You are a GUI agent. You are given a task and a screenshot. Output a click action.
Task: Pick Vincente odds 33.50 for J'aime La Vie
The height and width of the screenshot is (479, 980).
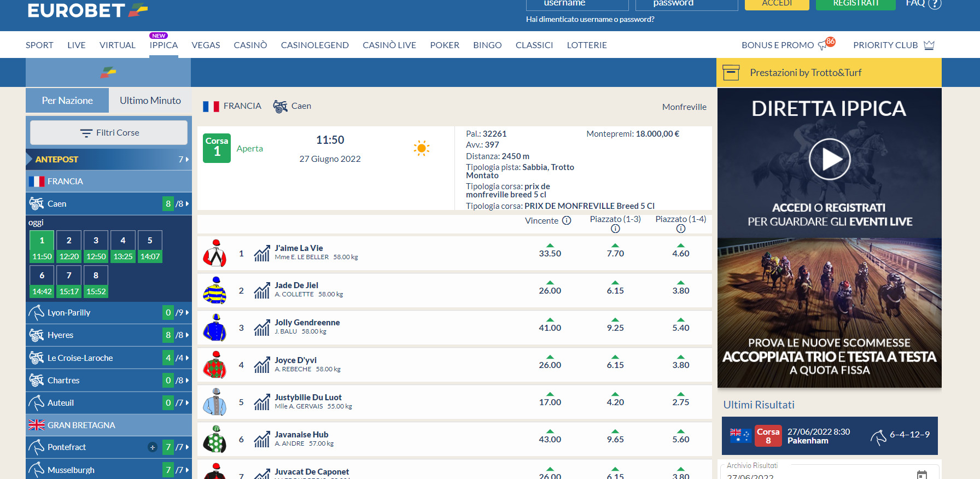[x=550, y=253]
